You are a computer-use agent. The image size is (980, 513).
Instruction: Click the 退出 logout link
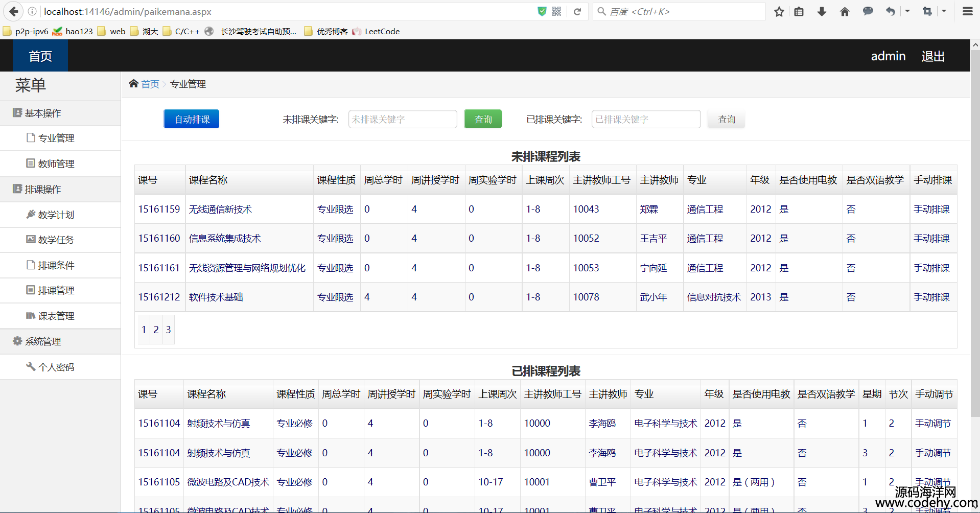tap(932, 56)
